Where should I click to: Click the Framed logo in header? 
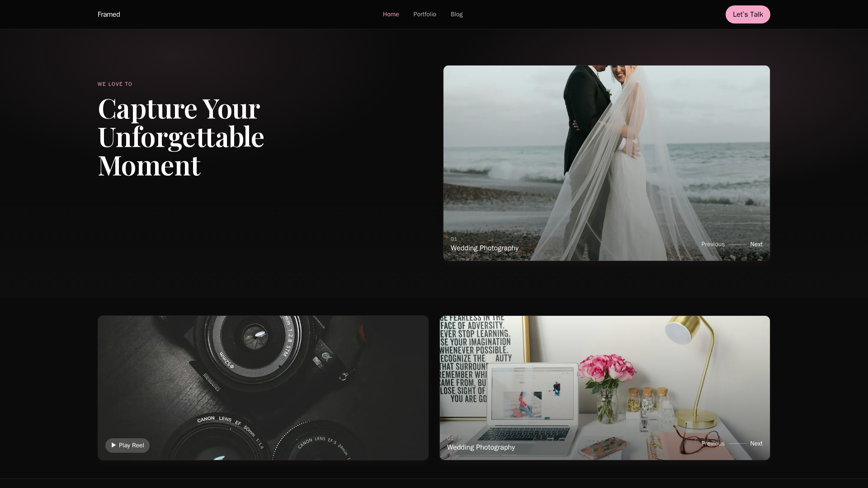108,14
